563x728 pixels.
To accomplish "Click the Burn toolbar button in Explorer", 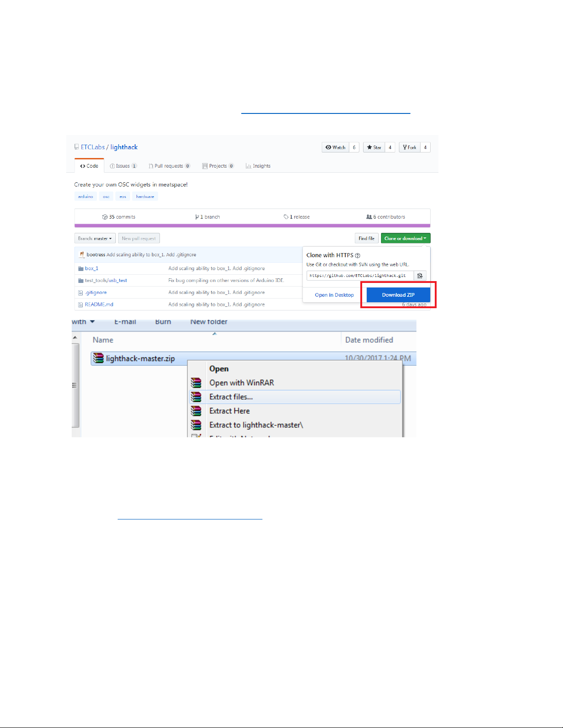I will [163, 322].
